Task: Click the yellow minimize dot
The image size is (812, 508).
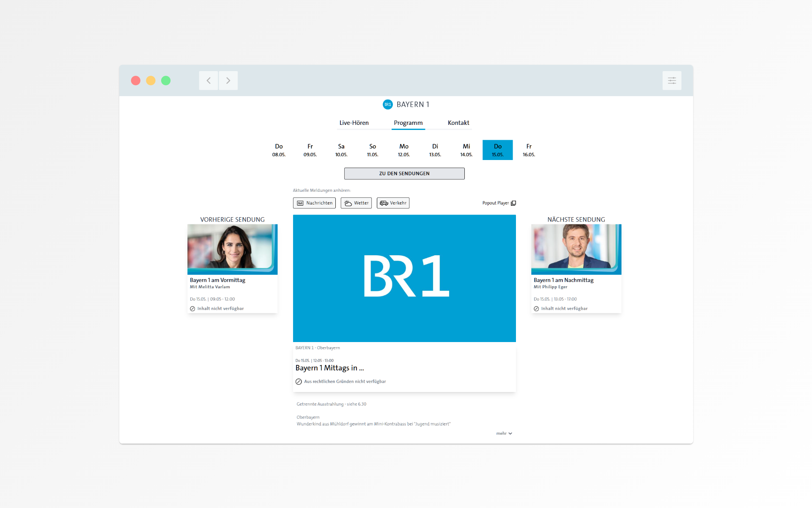Action: pyautogui.click(x=151, y=80)
